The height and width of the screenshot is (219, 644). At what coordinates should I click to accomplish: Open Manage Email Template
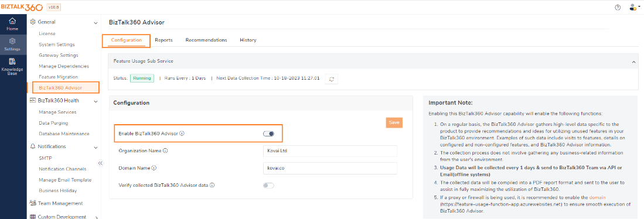point(65,180)
